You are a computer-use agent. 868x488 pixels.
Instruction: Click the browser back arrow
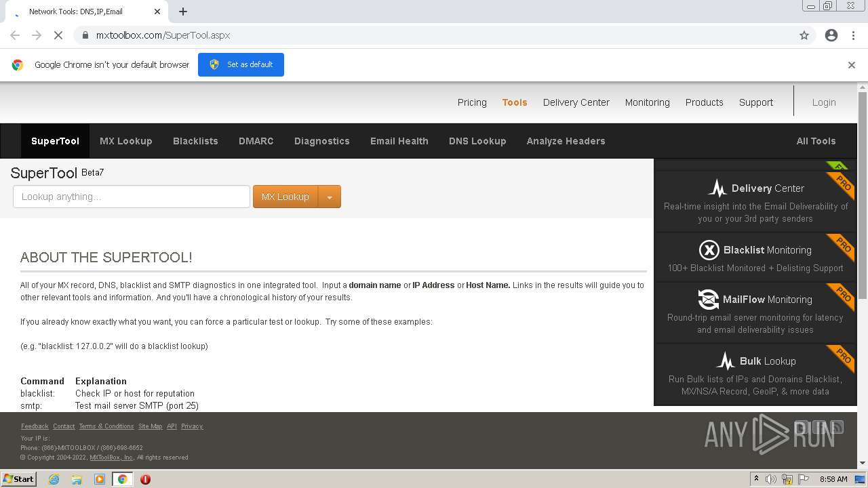pyautogui.click(x=15, y=35)
